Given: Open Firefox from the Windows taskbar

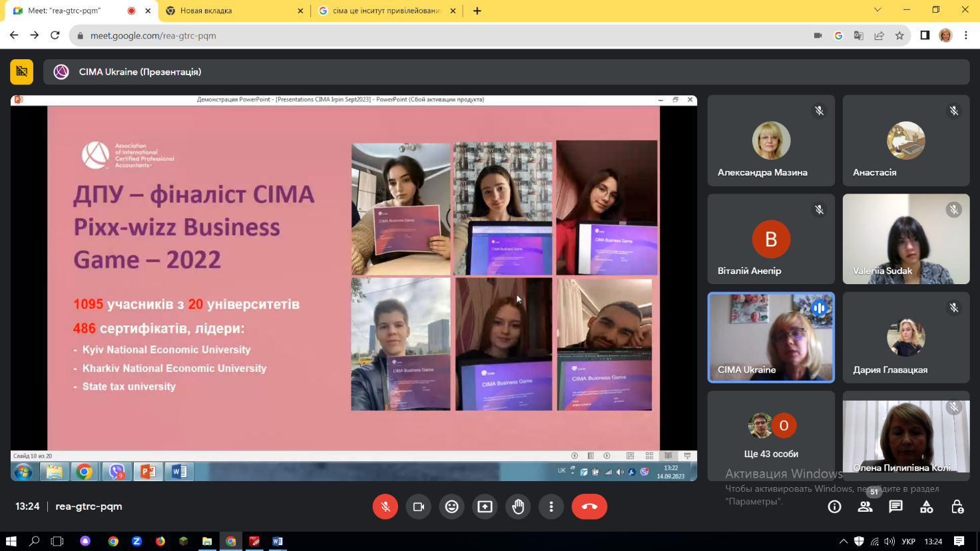Looking at the screenshot, I should pyautogui.click(x=160, y=541).
